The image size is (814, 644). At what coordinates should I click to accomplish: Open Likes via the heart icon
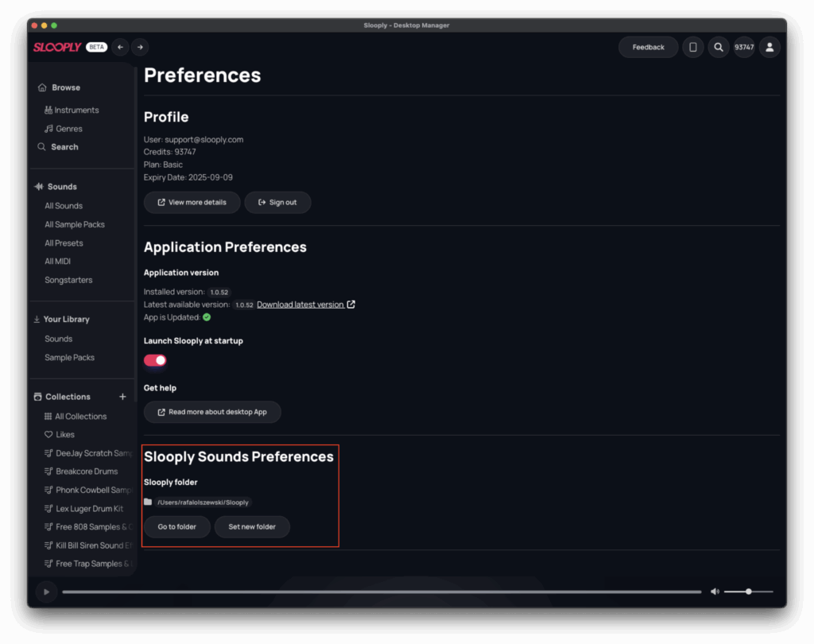(48, 434)
